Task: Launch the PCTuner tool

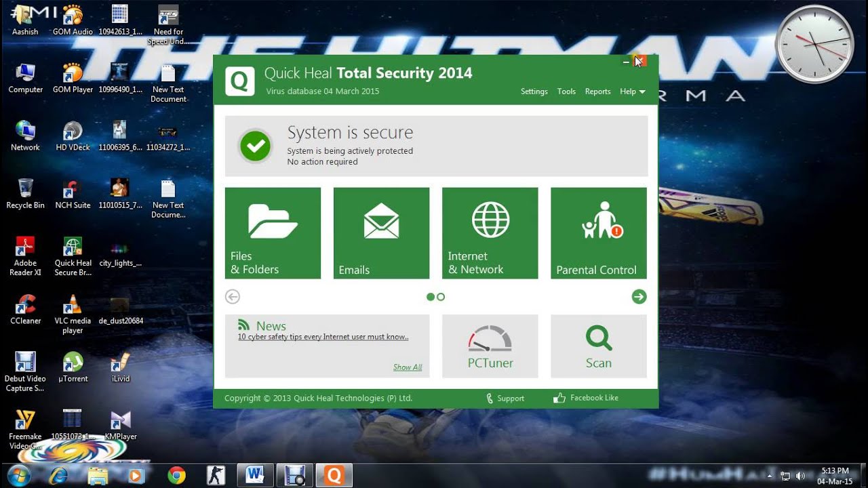Action: click(x=490, y=346)
